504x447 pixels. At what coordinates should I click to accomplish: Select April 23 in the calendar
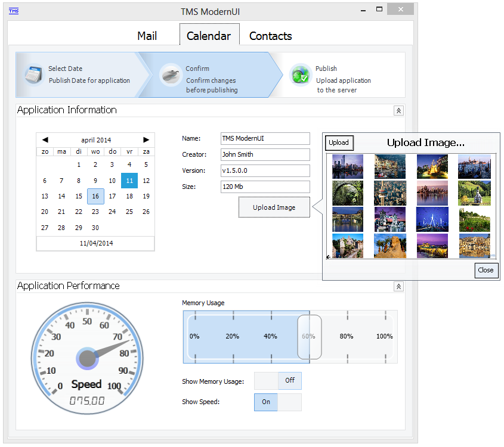click(95, 212)
